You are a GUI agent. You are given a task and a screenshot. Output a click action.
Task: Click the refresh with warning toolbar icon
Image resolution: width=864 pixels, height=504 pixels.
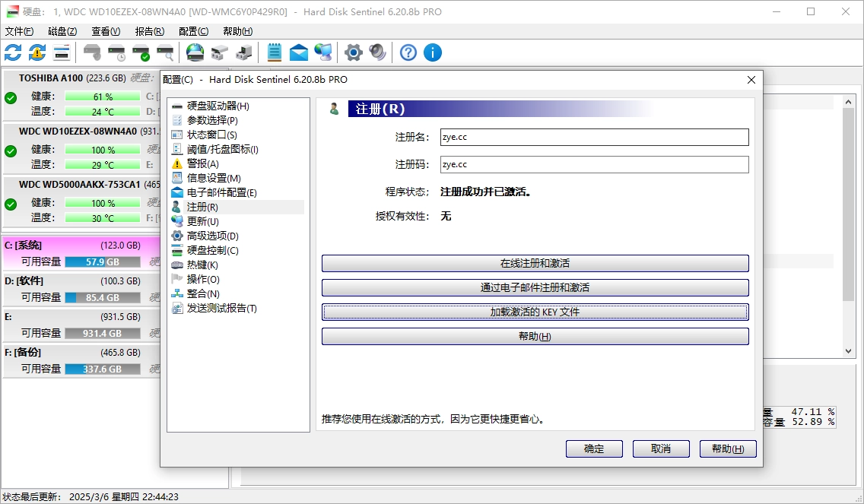pyautogui.click(x=37, y=52)
